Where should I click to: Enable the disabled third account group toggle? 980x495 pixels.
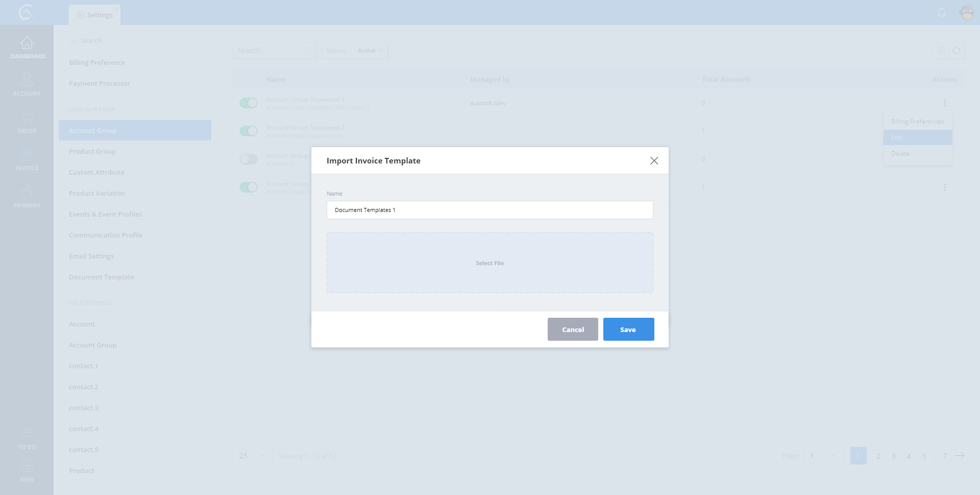249,159
